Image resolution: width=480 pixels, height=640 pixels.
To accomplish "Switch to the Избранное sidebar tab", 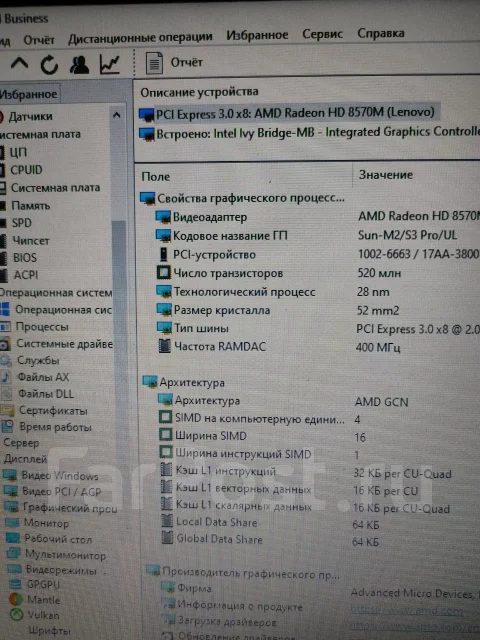I will tap(29, 94).
